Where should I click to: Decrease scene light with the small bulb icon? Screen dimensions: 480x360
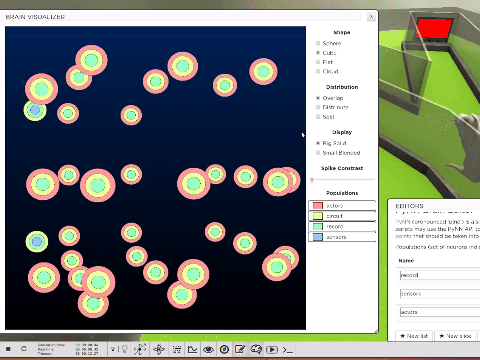(114, 349)
